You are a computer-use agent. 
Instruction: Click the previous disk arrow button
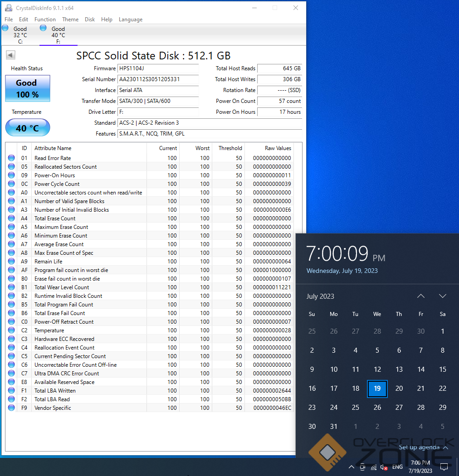point(10,55)
